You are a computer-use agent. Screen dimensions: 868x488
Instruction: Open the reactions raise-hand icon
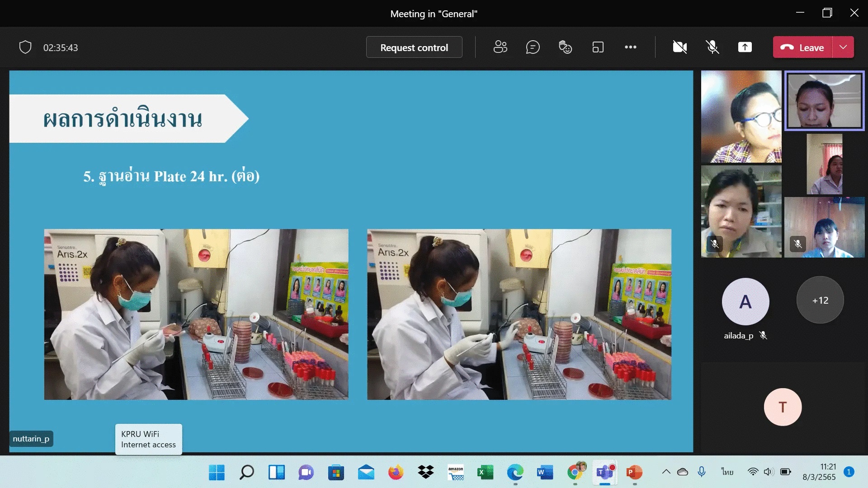565,47
